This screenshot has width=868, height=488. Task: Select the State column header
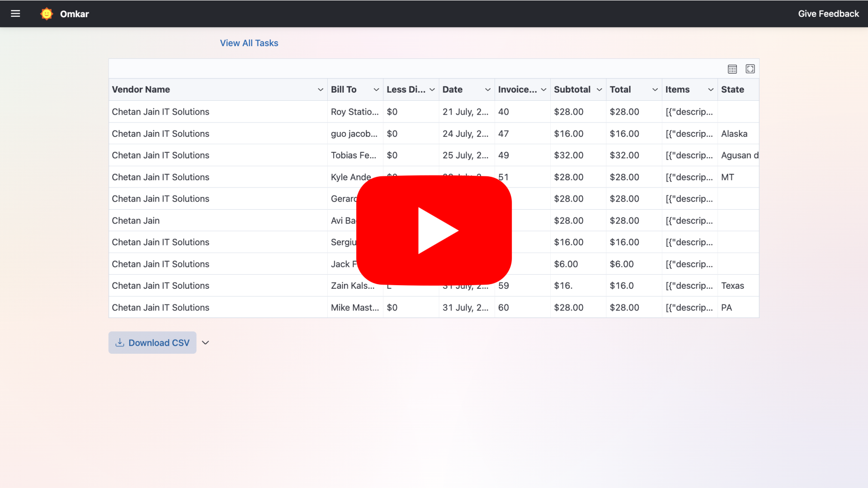point(738,89)
